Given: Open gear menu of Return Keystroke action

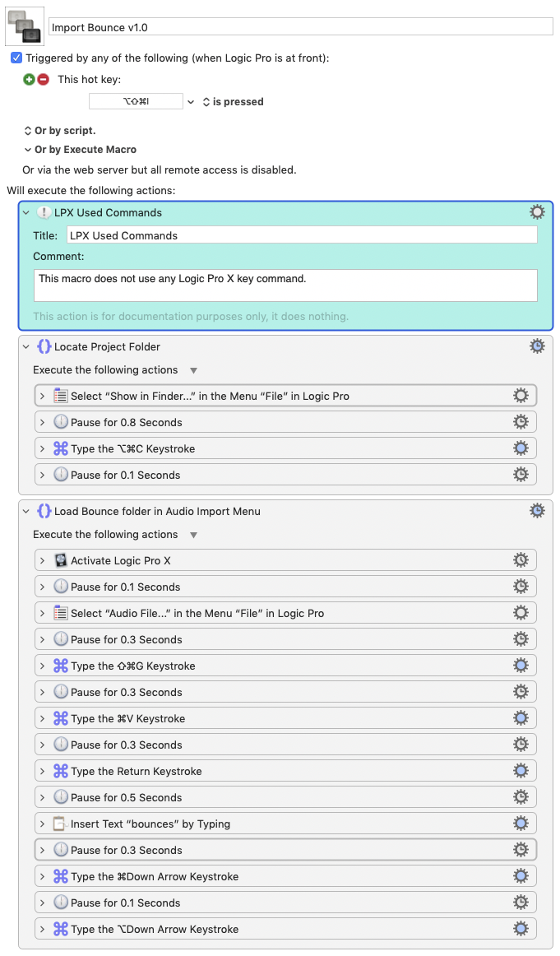Looking at the screenshot, I should point(521,771).
